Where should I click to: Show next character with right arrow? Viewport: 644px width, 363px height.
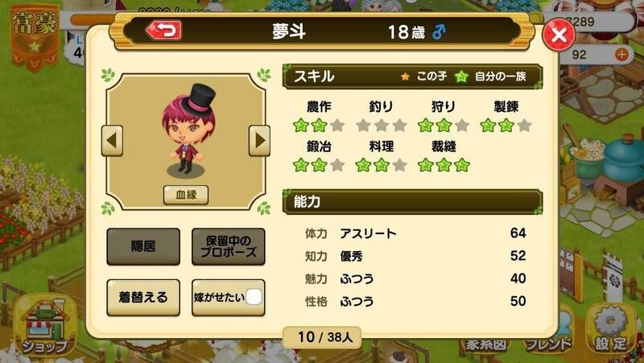259,140
